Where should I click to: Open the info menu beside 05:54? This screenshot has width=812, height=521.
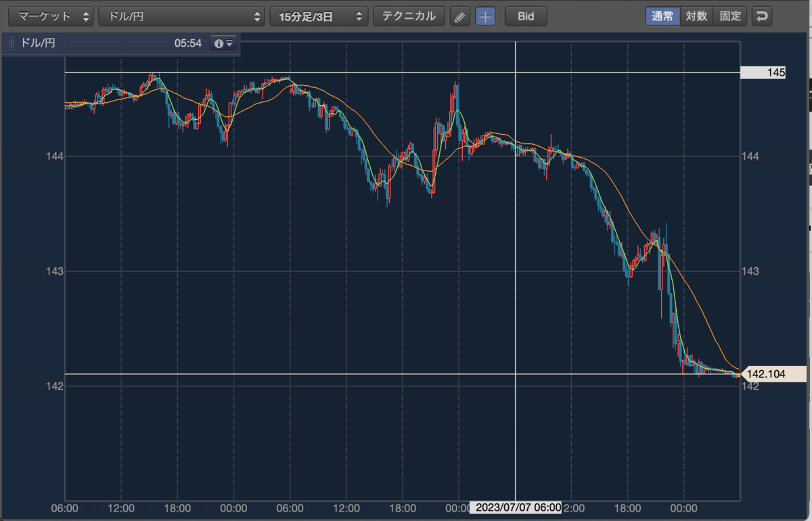pyautogui.click(x=223, y=43)
